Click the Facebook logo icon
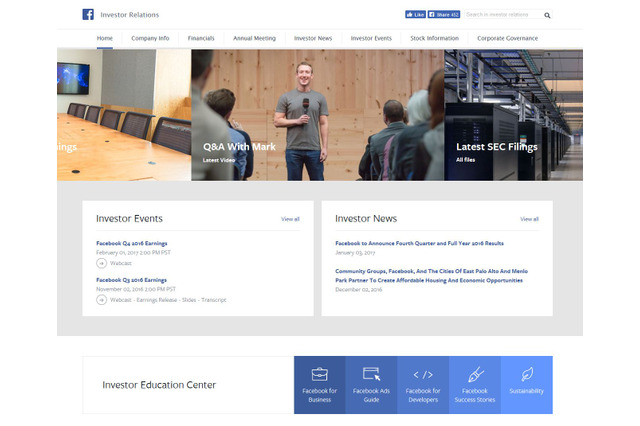 click(x=88, y=14)
